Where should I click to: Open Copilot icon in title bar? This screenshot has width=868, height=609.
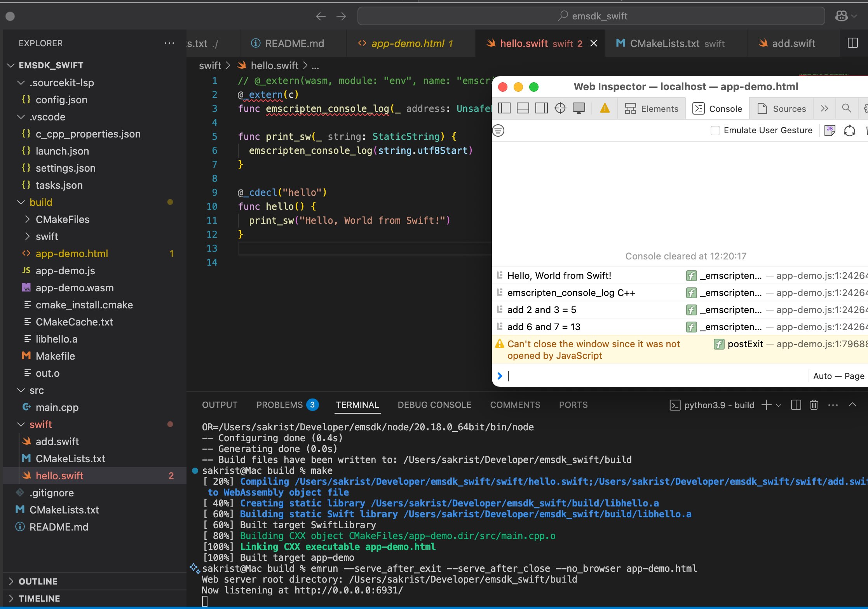842,16
